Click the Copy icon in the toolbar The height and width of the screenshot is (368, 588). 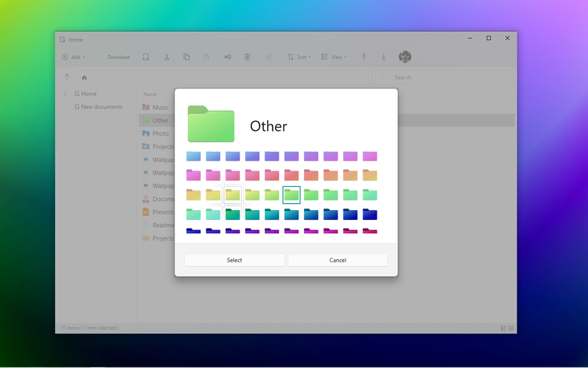click(x=187, y=57)
